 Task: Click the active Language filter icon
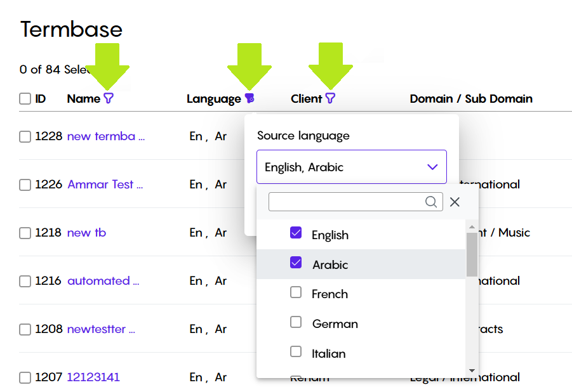[x=249, y=98]
